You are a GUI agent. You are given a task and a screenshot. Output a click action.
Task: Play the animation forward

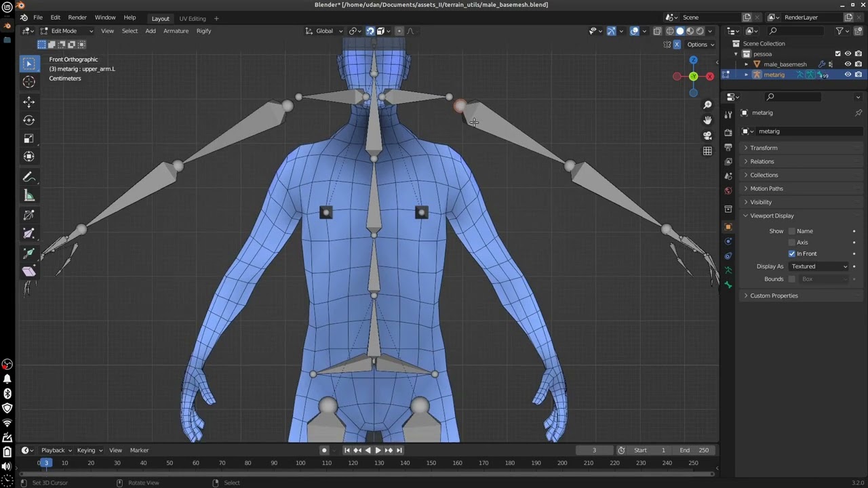(x=378, y=450)
